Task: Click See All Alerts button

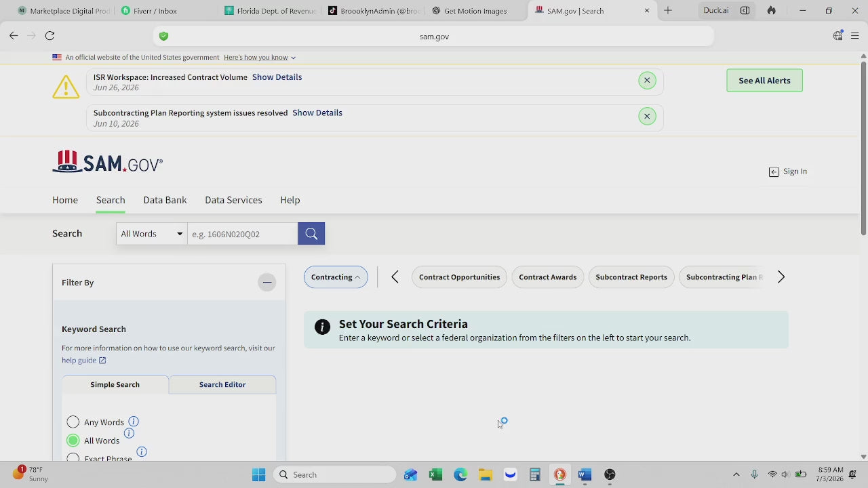Action: pyautogui.click(x=764, y=81)
